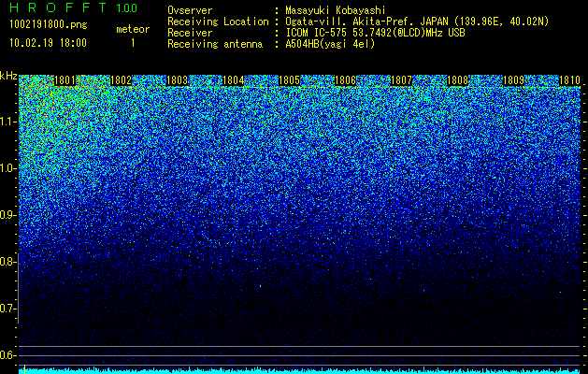Image resolution: width=588 pixels, height=374 pixels.
Task: Click the meteor count label
Action: tap(133, 29)
